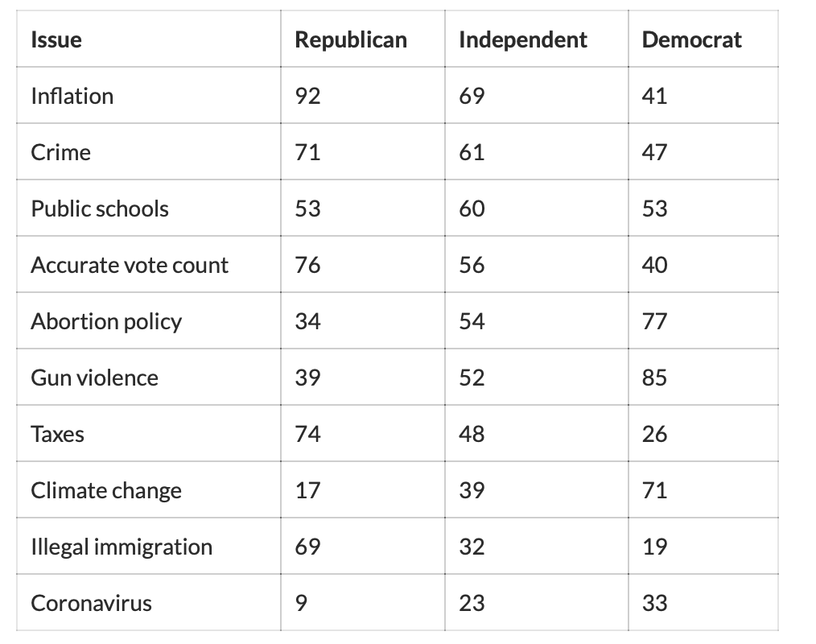816x644 pixels.
Task: Click the Climate change row label
Action: [x=106, y=490]
